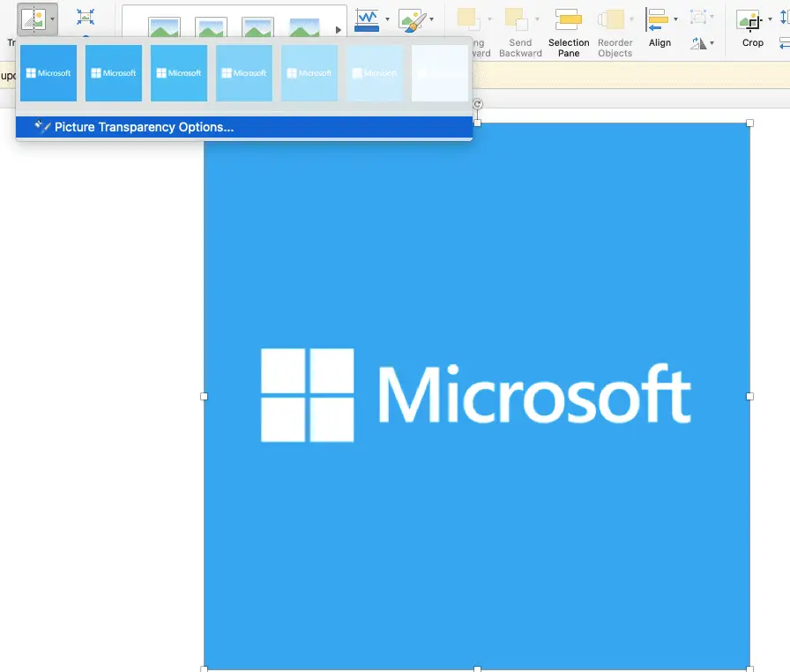Image resolution: width=790 pixels, height=672 pixels.
Task: Click the right-middle sizing handle of picture
Action: click(749, 397)
